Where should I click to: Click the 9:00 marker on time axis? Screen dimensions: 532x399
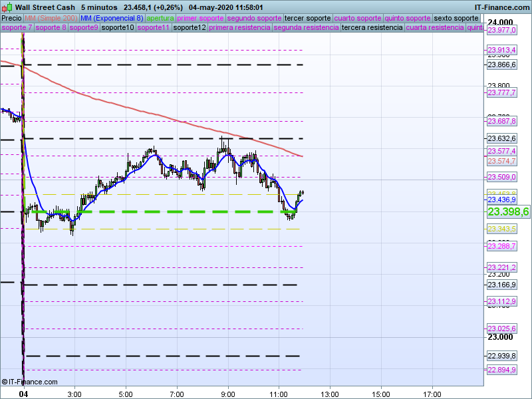228,394
